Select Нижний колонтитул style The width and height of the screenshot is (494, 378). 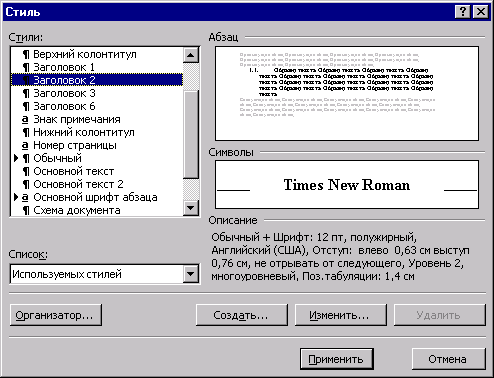coord(97,132)
